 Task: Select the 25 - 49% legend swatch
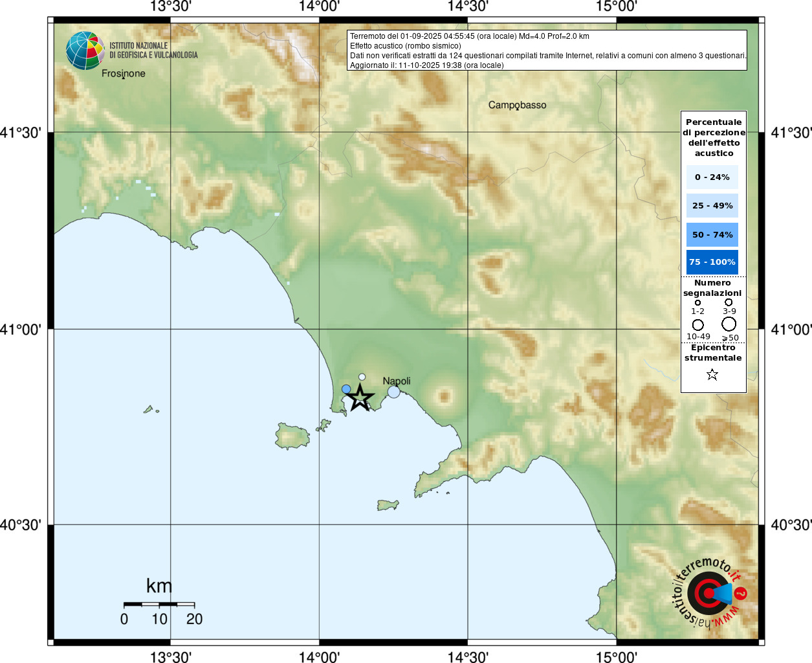[x=712, y=206]
